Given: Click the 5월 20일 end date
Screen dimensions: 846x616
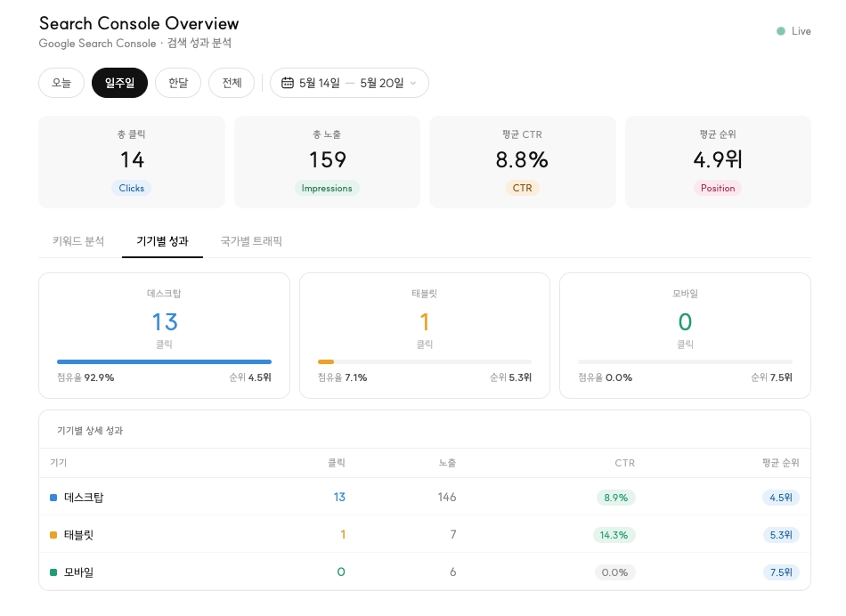Looking at the screenshot, I should point(382,83).
